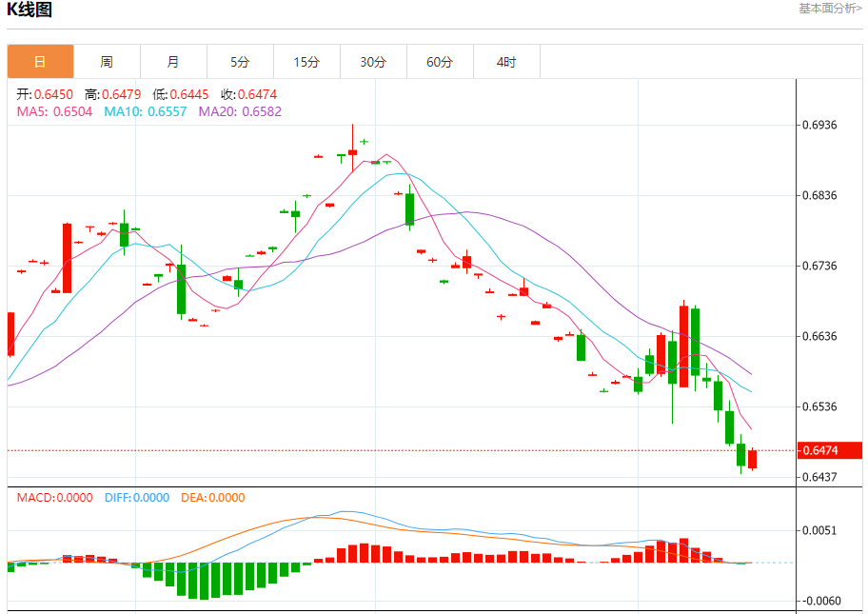Image resolution: width=868 pixels, height=614 pixels.
Task: Click the 0.6437 price axis label
Action: [819, 477]
